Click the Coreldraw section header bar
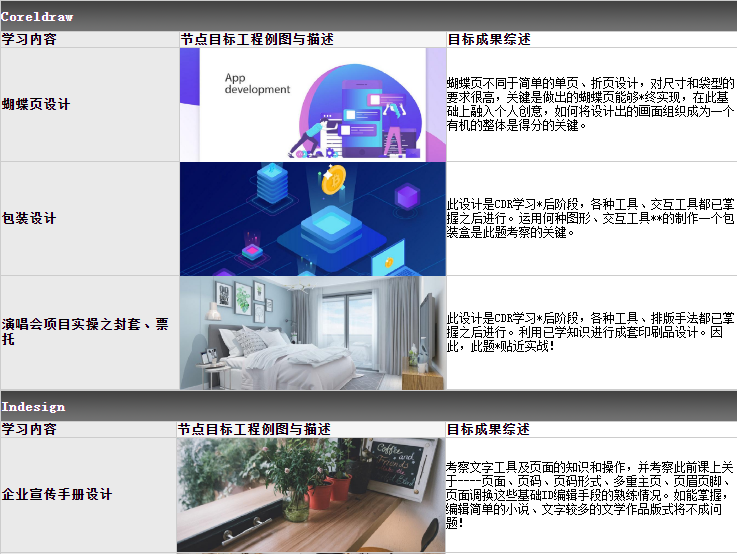This screenshot has width=737, height=554. [368, 16]
